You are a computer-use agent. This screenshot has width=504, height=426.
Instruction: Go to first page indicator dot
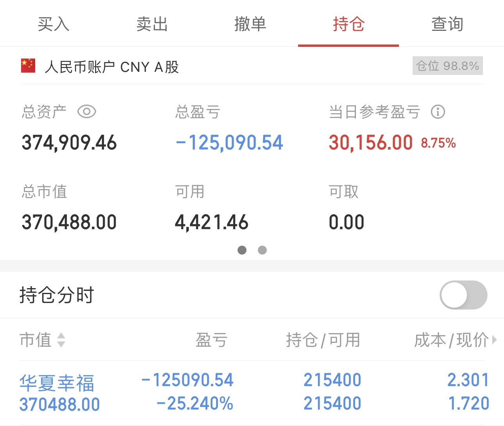point(242,250)
